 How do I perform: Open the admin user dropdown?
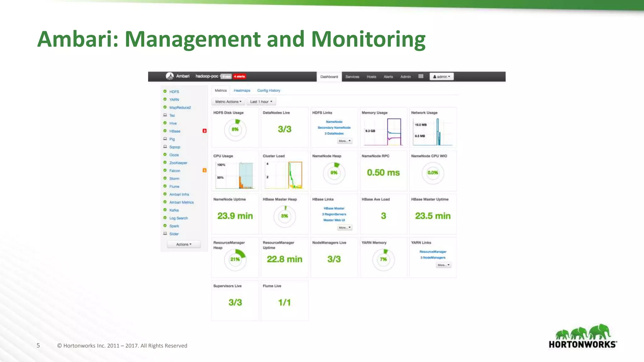pos(441,77)
